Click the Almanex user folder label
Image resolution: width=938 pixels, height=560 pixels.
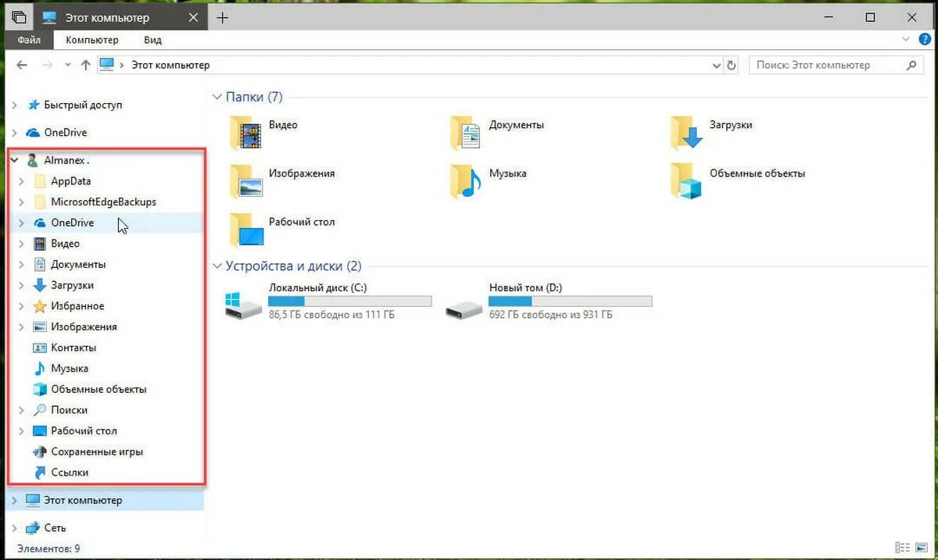click(x=66, y=160)
